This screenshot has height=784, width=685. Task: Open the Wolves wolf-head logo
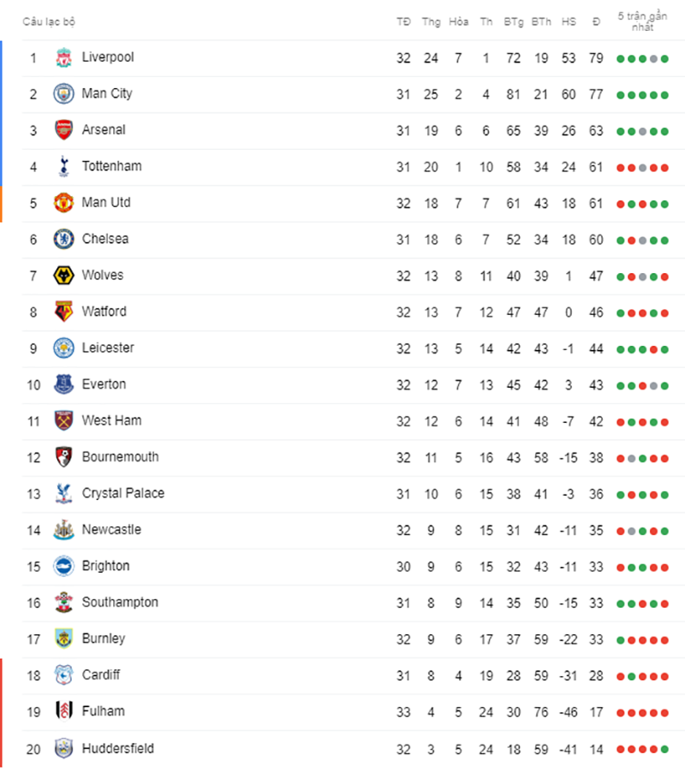point(63,276)
